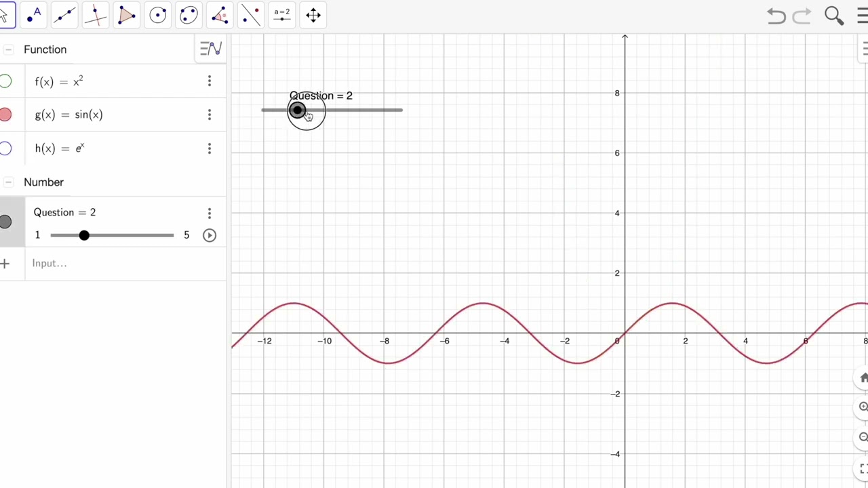Viewport: 868px width, 488px height.
Task: Click the Function group heading
Action: click(x=45, y=49)
